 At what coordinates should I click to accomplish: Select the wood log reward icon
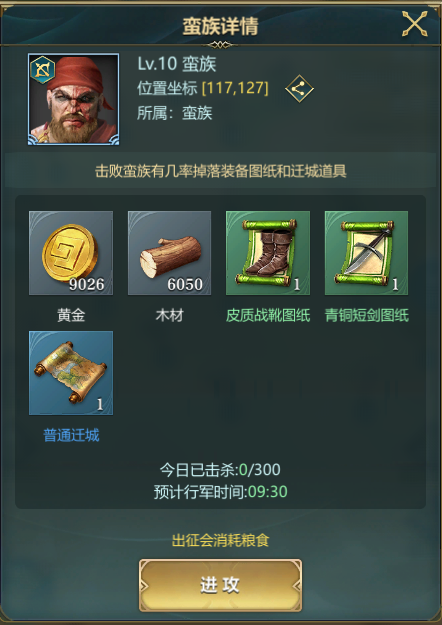click(x=169, y=253)
